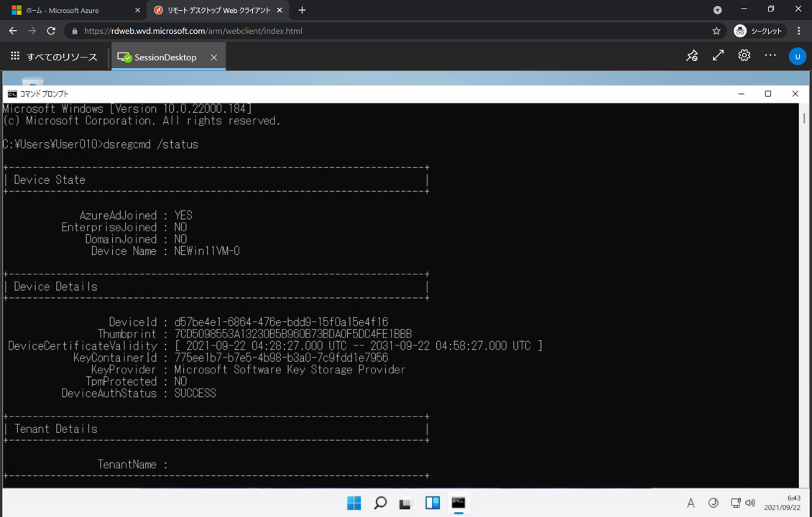Open remote desktop settings gear
Image resolution: width=812 pixels, height=517 pixels.
[744, 56]
